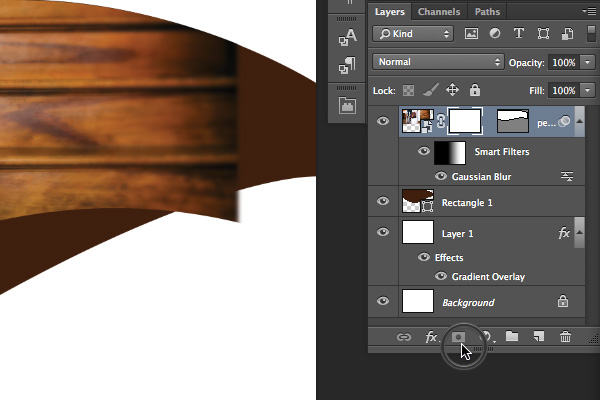The height and width of the screenshot is (400, 600).
Task: Select the smart object layer thumbnail
Action: pyautogui.click(x=418, y=121)
